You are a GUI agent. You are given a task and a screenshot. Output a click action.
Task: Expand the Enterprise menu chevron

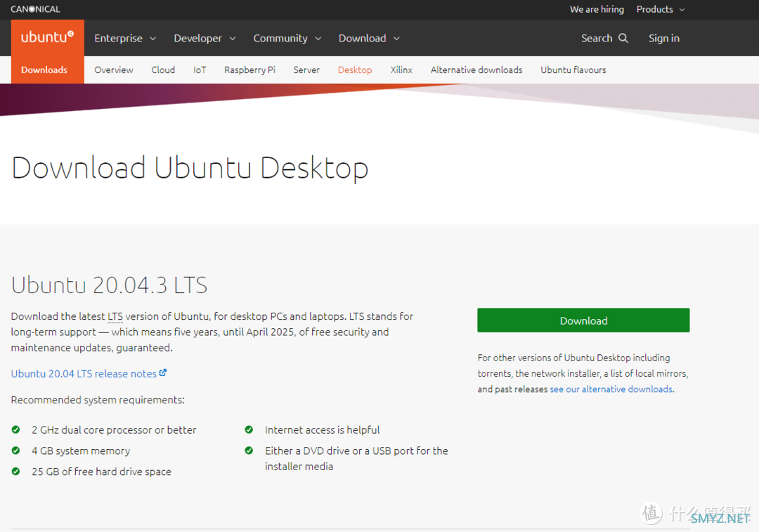click(x=153, y=39)
